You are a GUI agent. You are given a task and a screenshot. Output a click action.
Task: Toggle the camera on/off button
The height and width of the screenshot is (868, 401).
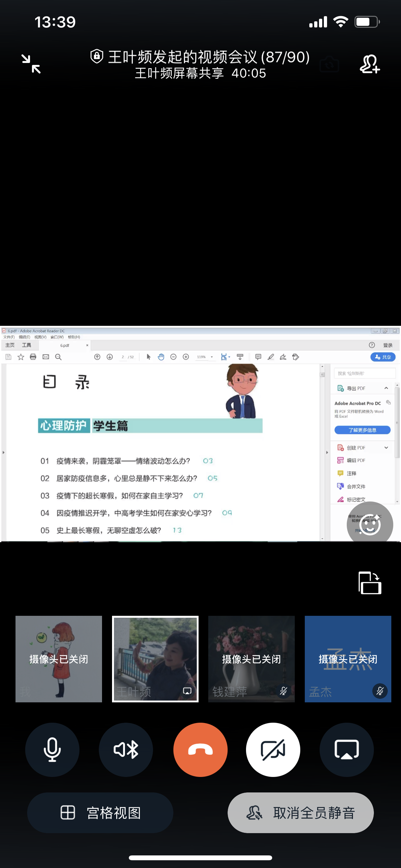[x=273, y=750]
